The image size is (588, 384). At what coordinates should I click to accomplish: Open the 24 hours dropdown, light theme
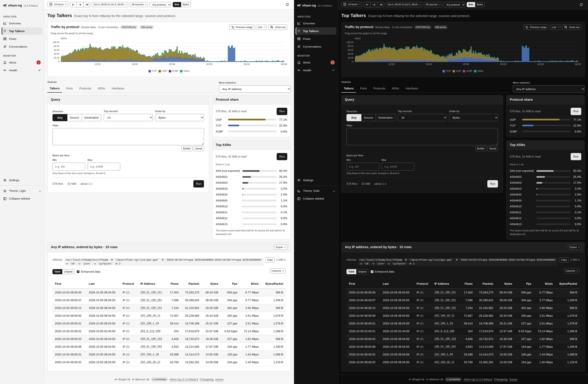point(58,4)
